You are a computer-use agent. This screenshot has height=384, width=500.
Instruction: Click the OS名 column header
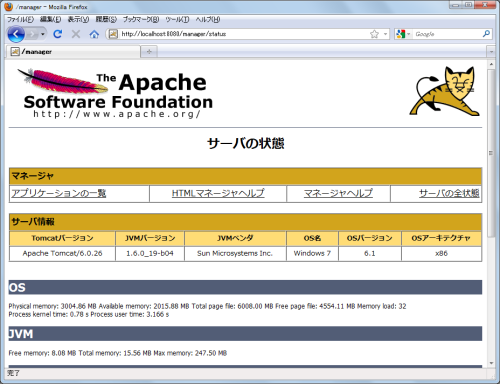(312, 238)
